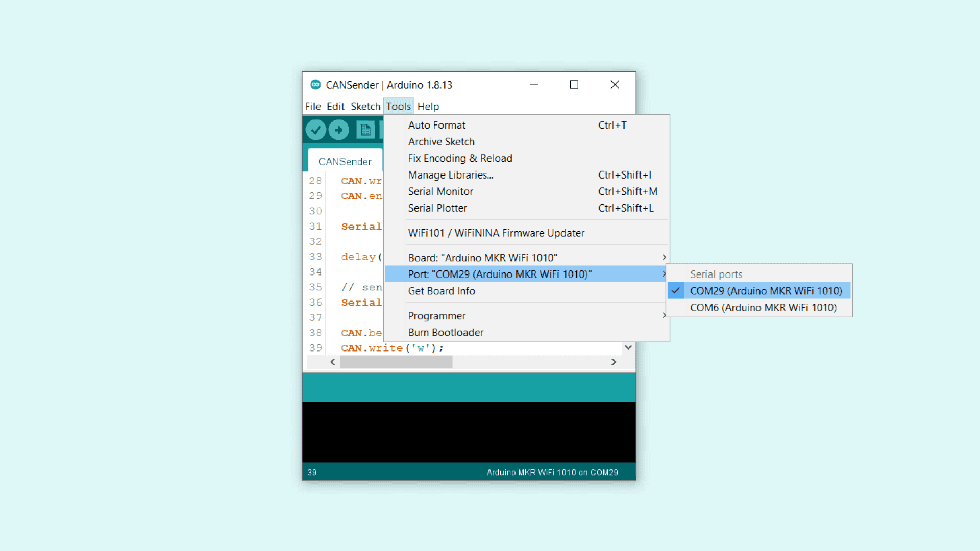Click the right arrow of horizontal scrollbar
The height and width of the screenshot is (551, 980).
(x=614, y=362)
